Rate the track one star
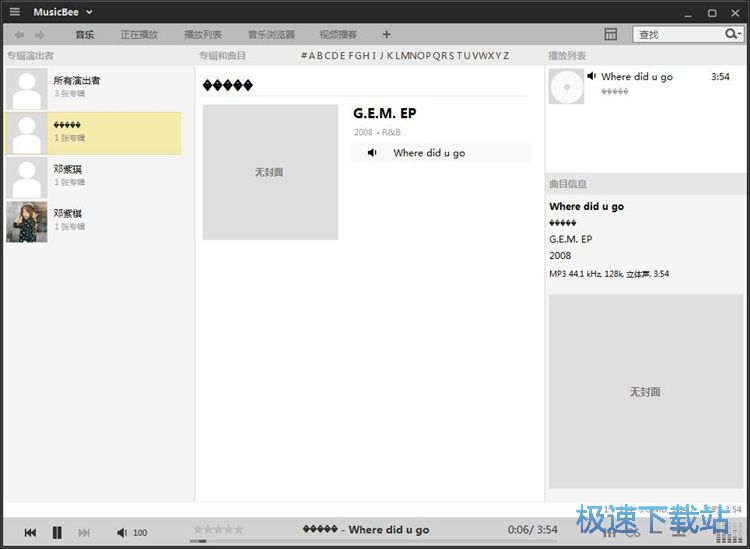750x549 pixels. (198, 529)
